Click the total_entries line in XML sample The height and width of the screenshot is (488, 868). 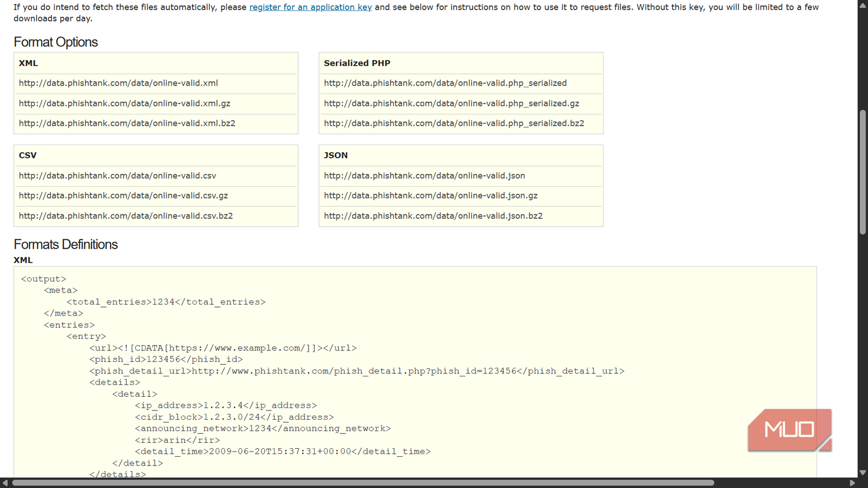pyautogui.click(x=166, y=302)
